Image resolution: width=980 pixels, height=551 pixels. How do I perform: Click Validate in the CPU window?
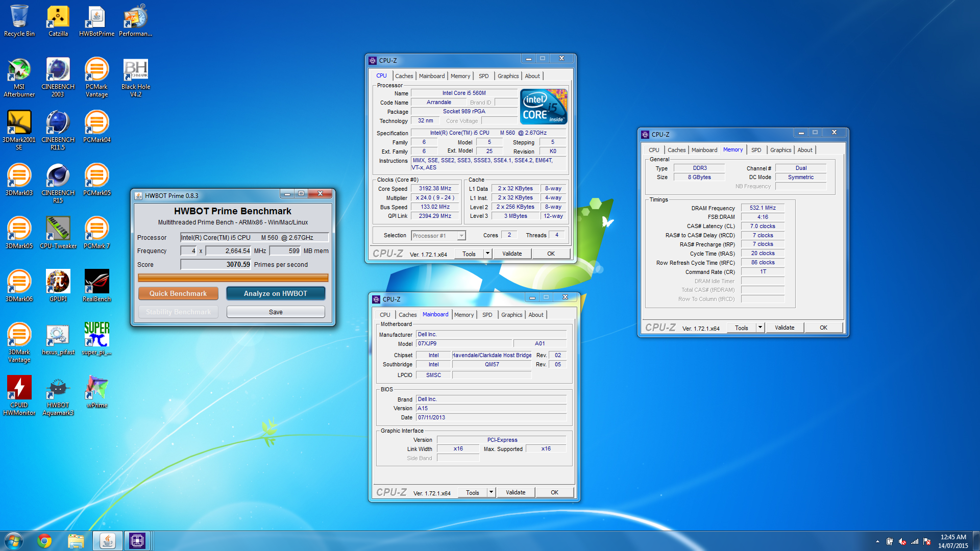(512, 254)
